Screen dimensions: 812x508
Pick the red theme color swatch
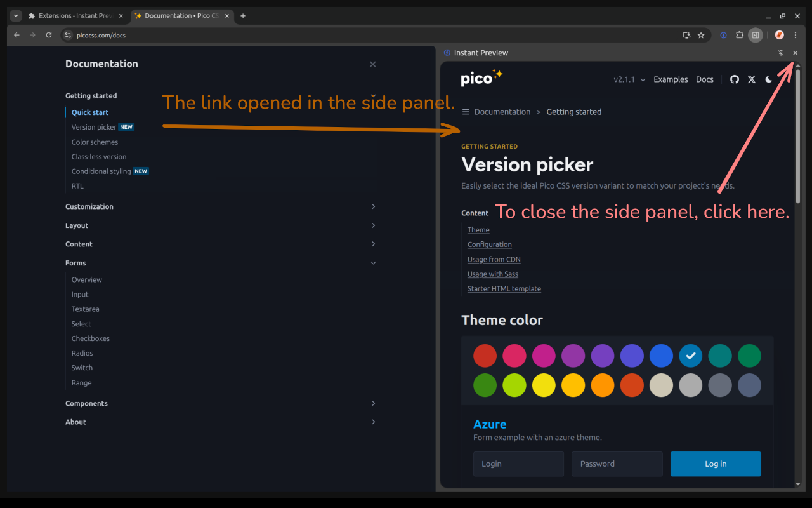485,356
